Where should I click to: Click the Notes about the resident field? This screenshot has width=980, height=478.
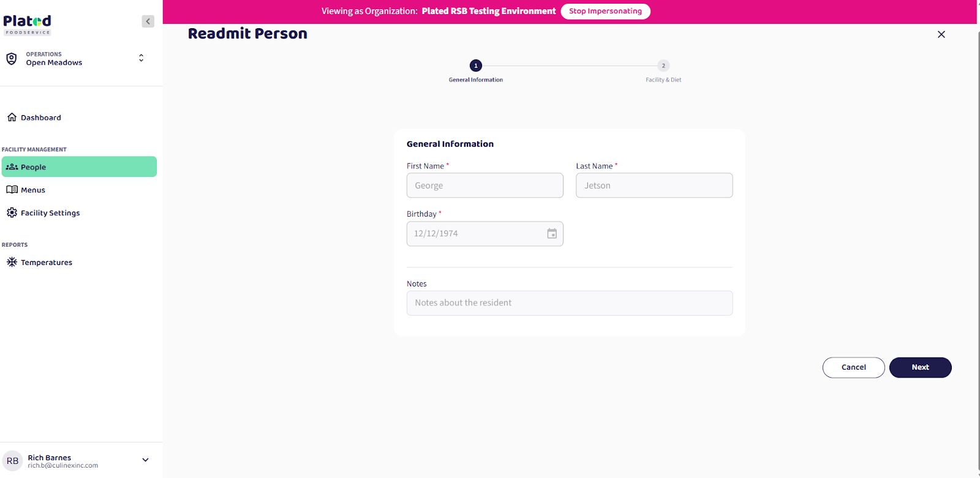click(x=569, y=304)
